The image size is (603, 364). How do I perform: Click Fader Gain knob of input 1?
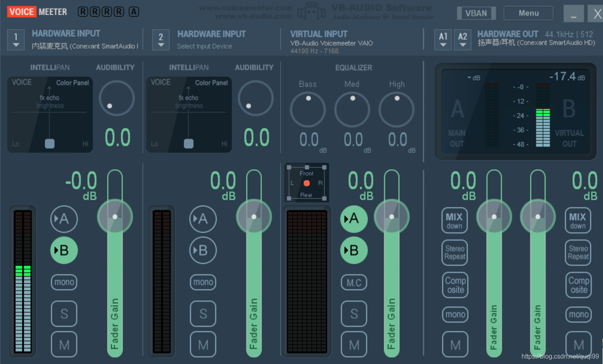click(115, 217)
